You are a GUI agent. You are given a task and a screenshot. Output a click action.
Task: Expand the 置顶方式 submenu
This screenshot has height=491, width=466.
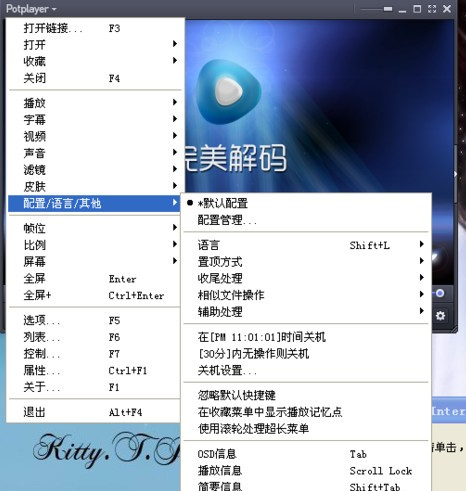click(x=306, y=262)
